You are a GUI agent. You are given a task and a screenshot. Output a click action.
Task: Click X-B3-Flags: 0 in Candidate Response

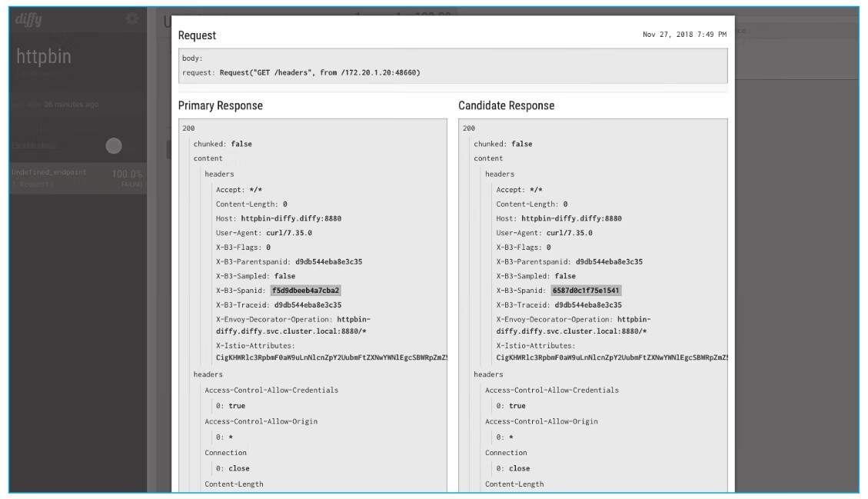[523, 248]
